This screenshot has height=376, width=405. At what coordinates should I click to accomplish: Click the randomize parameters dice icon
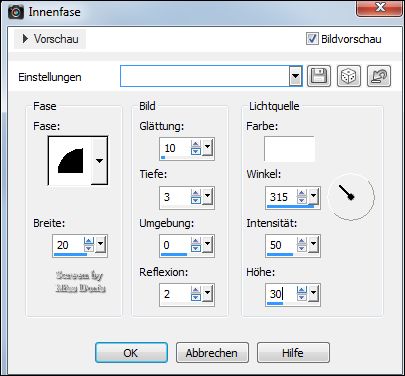pos(349,76)
